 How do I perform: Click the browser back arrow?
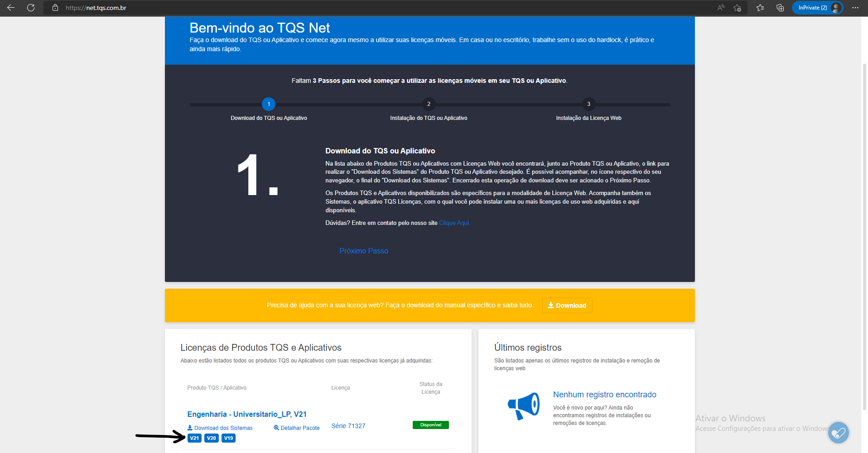[11, 8]
